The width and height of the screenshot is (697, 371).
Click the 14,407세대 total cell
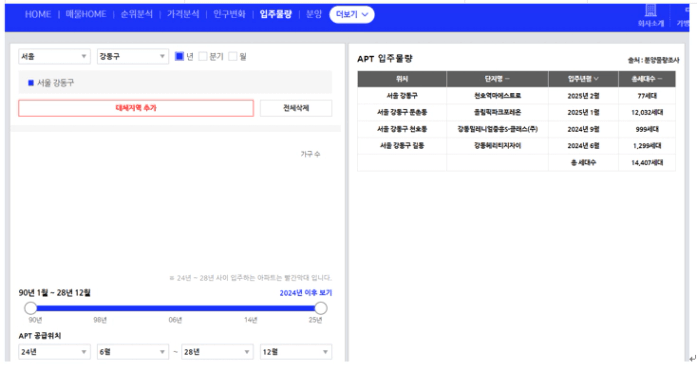[x=647, y=163]
